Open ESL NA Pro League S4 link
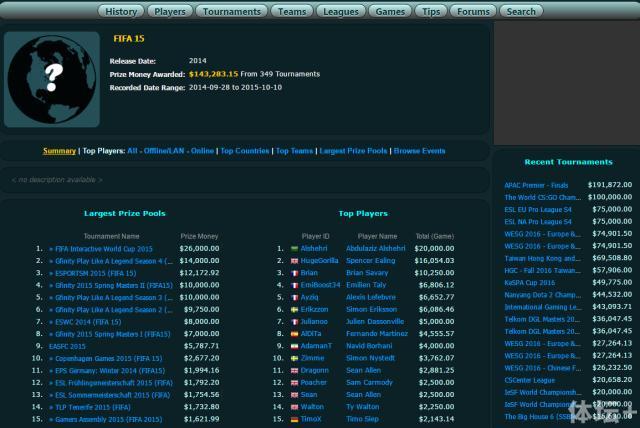Viewport: 640px width, 428px height. pyautogui.click(x=538, y=222)
